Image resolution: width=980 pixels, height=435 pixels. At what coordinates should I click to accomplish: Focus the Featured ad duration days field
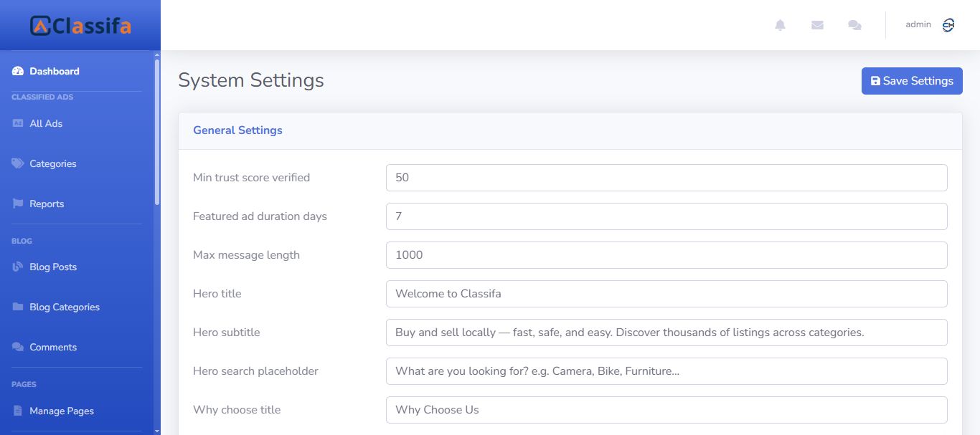click(666, 216)
